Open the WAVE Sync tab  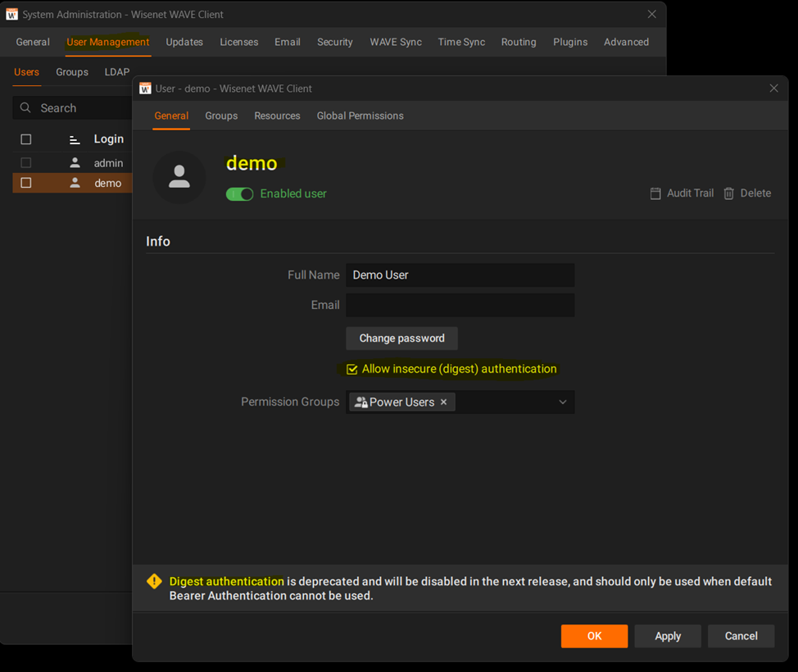(396, 42)
